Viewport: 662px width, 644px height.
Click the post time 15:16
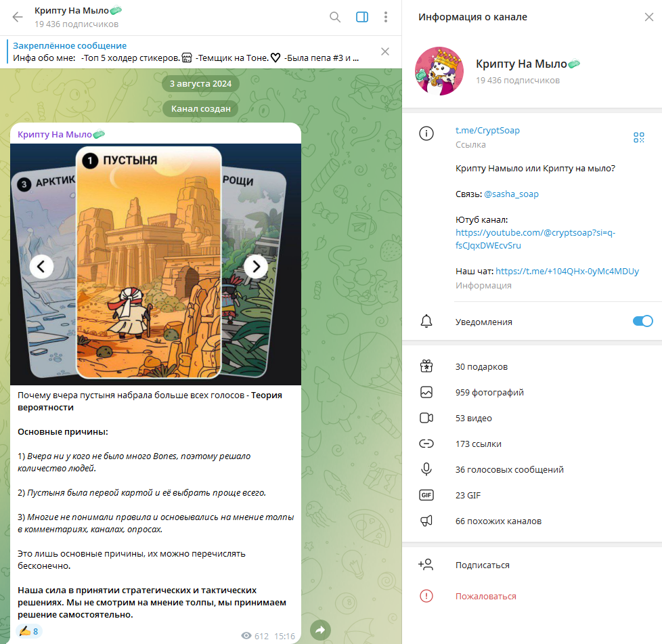coord(284,636)
